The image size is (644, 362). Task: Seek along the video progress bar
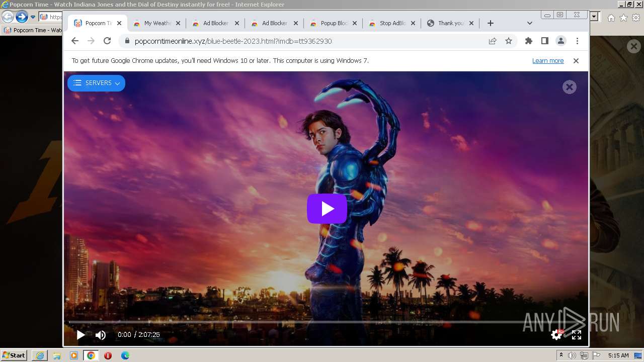pos(326,322)
